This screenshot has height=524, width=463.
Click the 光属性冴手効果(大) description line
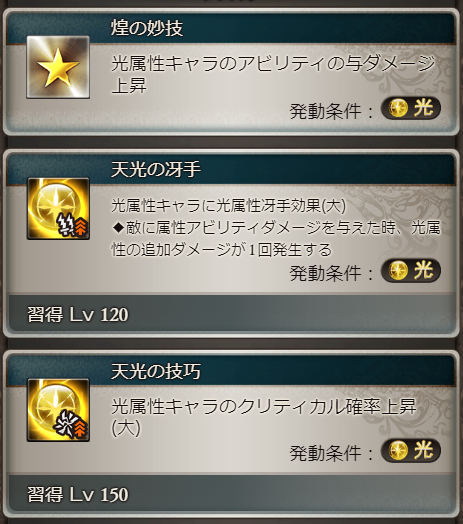(228, 206)
